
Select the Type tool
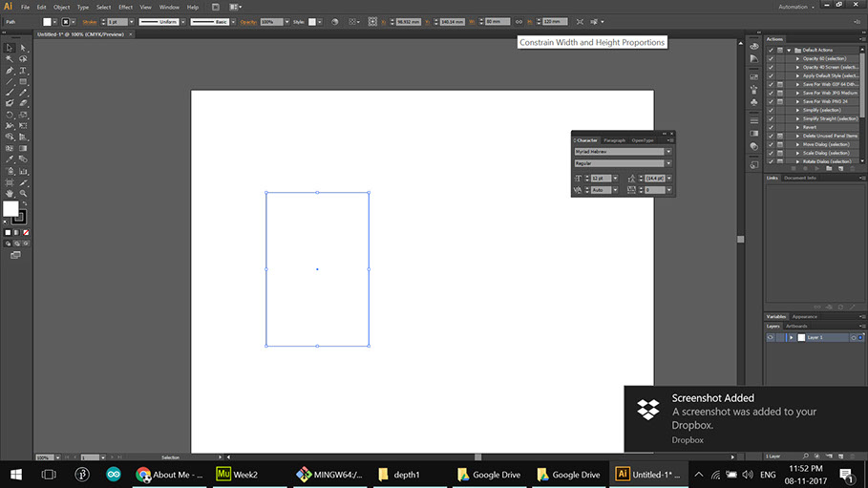(x=22, y=70)
